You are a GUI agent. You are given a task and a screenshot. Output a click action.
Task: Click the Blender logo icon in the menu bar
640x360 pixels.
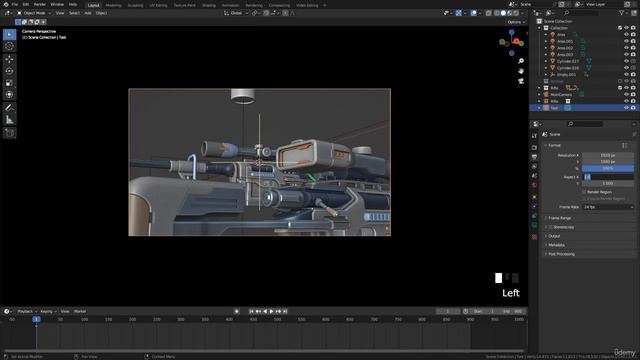point(6,4)
